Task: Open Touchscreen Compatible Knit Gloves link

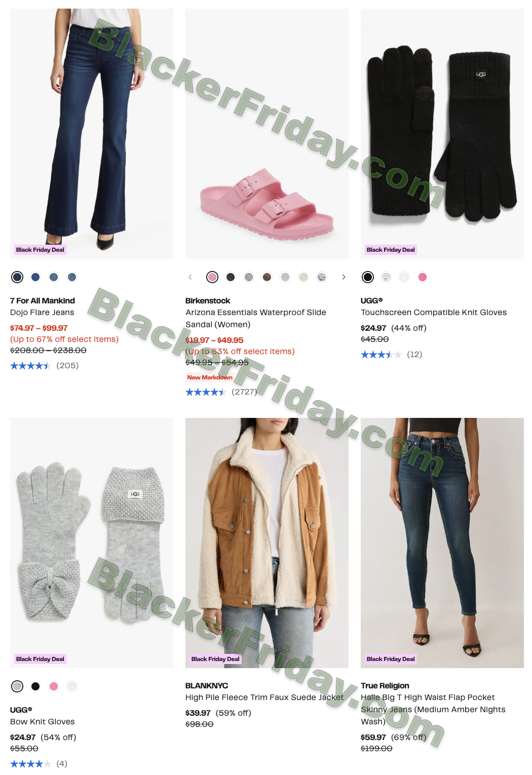Action: point(434,313)
